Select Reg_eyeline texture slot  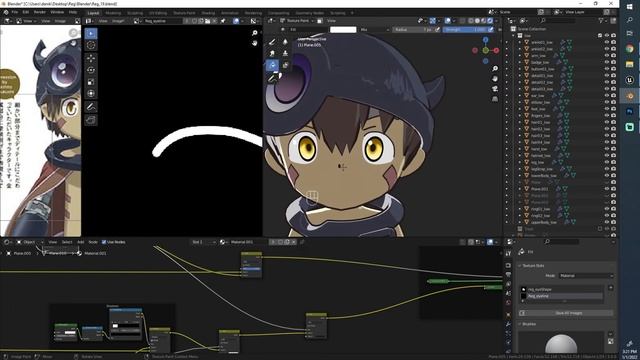(x=561, y=296)
